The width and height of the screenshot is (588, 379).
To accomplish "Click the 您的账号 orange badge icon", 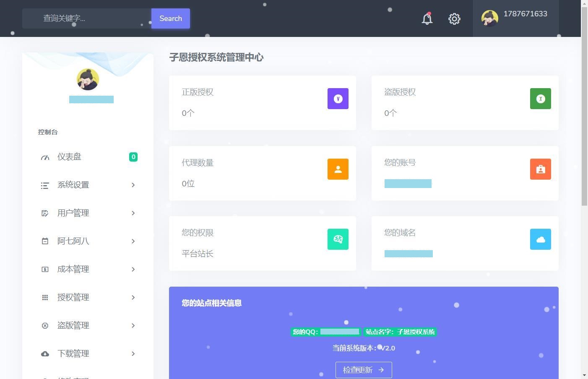I will click(540, 169).
